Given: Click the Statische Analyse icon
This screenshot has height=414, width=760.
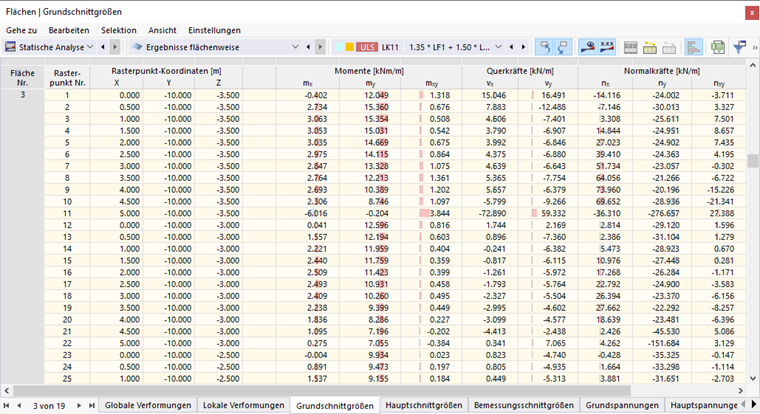Looking at the screenshot, I should [10, 47].
